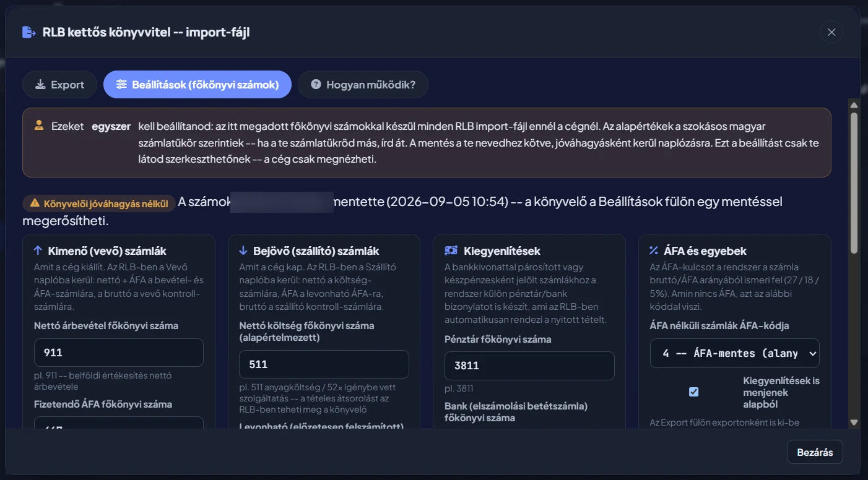
Task: Click the up arrow icon beside Kimenő számlák
Action: [x=38, y=251]
